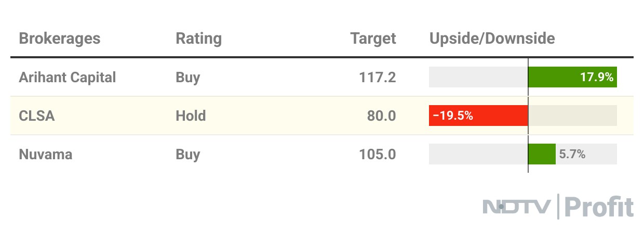This screenshot has height=230, width=644.
Task: Click the NDTV Profit logo
Action: pyautogui.click(x=558, y=207)
